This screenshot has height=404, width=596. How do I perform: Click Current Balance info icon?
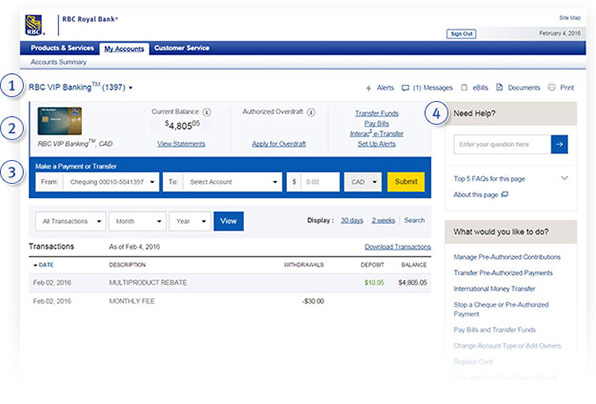coord(207,112)
